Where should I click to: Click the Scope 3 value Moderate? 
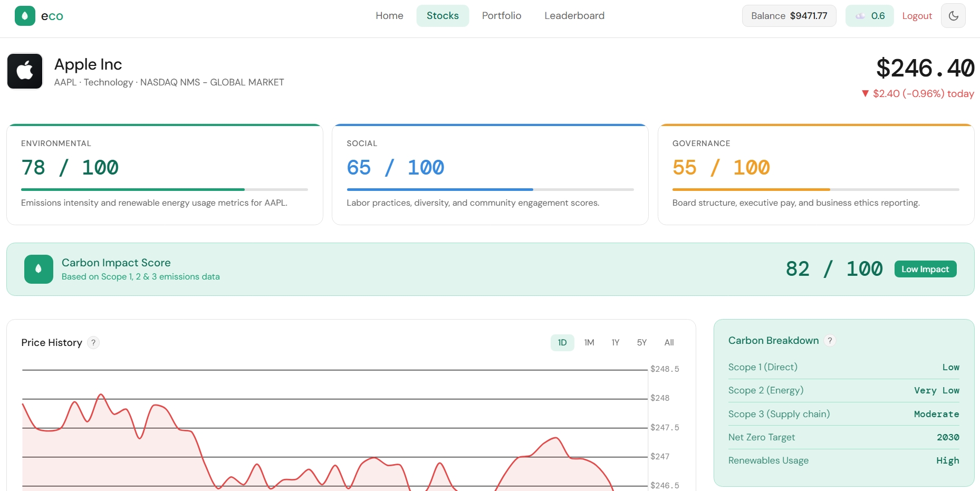tap(937, 414)
